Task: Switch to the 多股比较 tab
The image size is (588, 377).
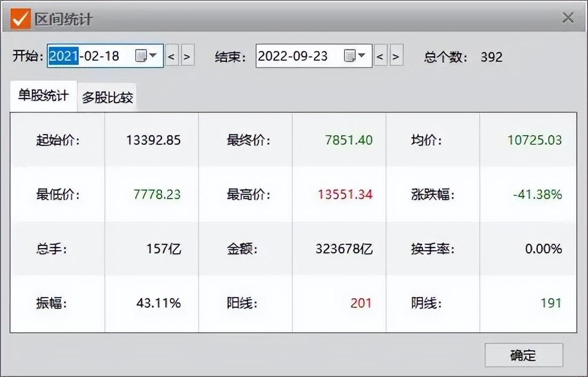Action: 108,97
